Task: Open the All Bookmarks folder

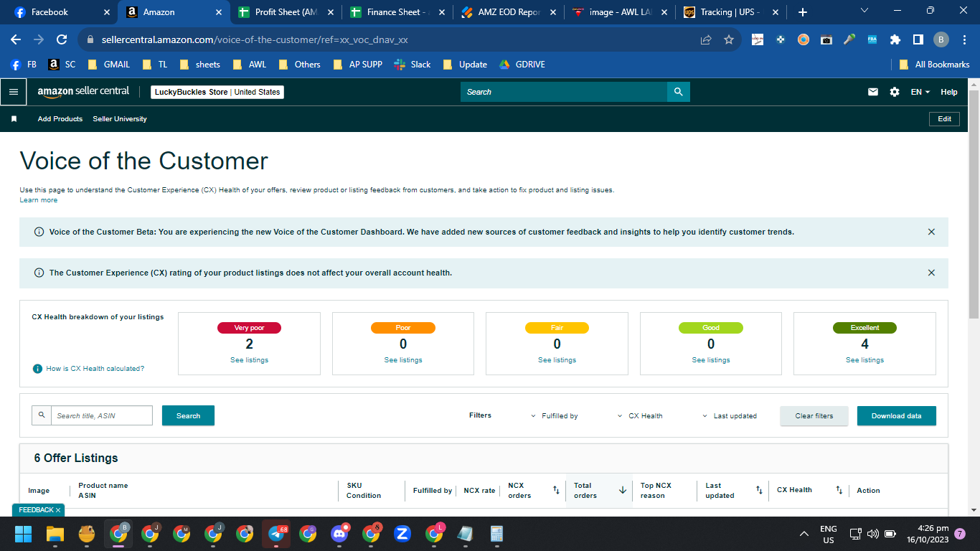Action: (x=935, y=65)
